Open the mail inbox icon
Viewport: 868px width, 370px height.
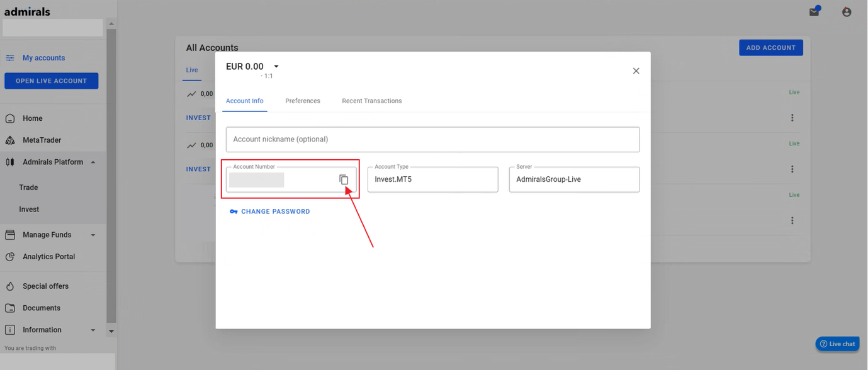point(814,11)
